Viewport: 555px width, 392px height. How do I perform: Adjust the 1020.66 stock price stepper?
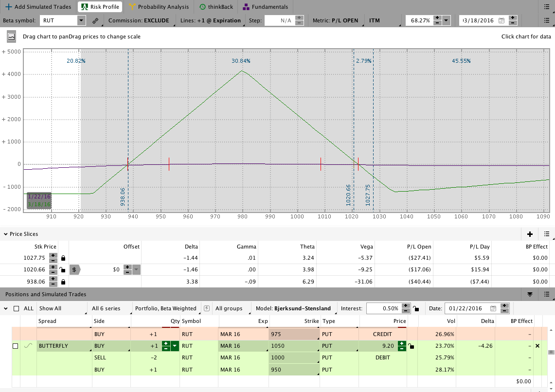pyautogui.click(x=53, y=269)
